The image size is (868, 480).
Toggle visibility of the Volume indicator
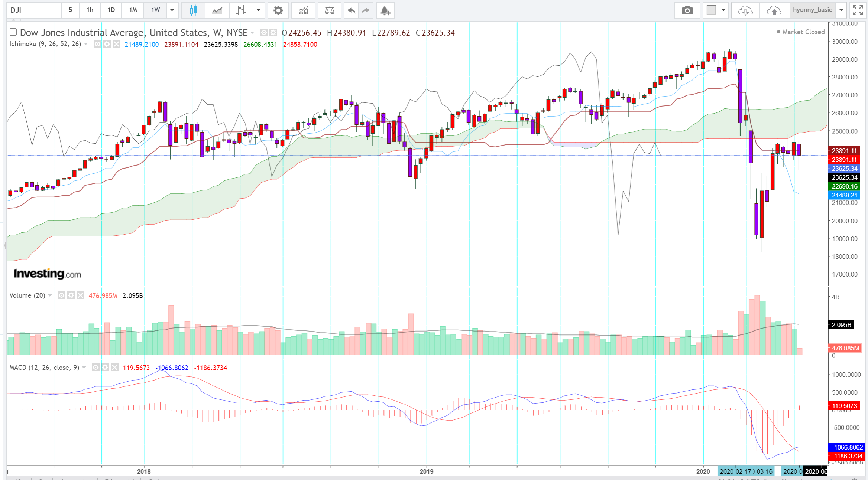(62, 295)
